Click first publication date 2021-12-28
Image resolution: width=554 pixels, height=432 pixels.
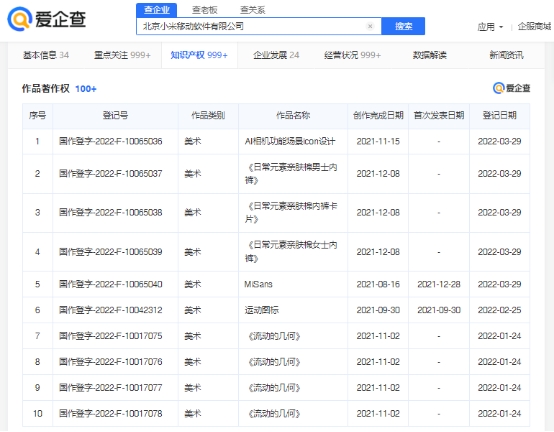[439, 284]
